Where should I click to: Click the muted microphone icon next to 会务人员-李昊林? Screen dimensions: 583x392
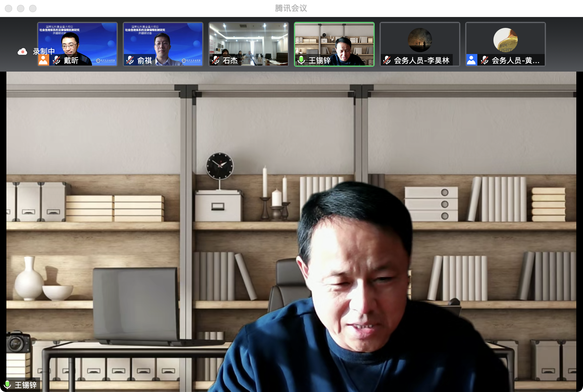pos(387,60)
